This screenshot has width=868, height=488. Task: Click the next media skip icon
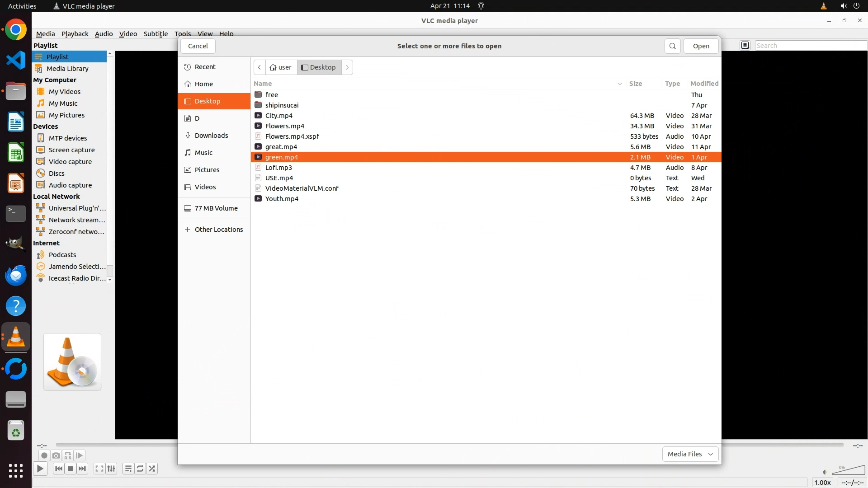pos(82,469)
